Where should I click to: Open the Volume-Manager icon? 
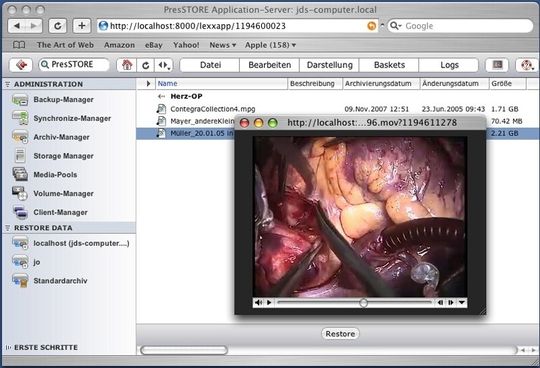(20, 193)
